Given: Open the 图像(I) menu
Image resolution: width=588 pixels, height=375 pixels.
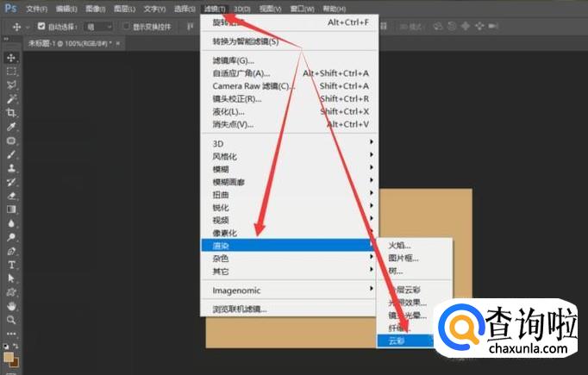Looking at the screenshot, I should 95,9.
